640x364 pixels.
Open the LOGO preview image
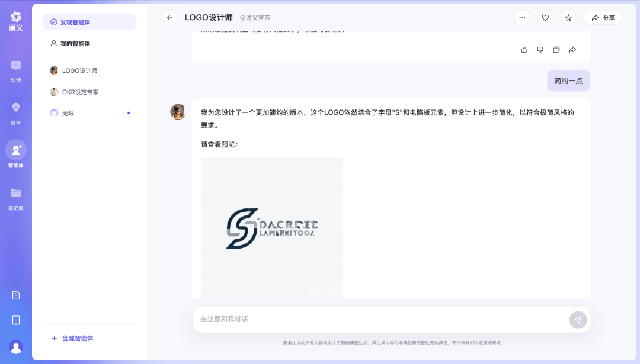coord(272,228)
